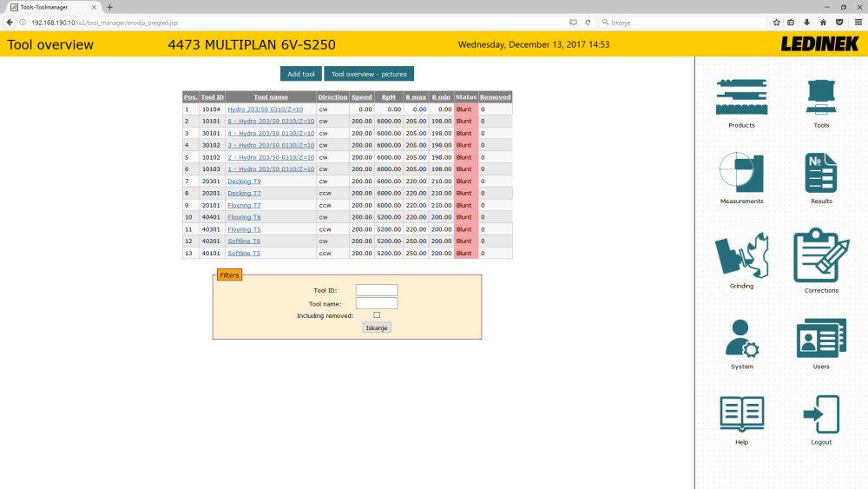The width and height of the screenshot is (868, 489).
Task: Open a new browser tab
Action: (x=109, y=7)
